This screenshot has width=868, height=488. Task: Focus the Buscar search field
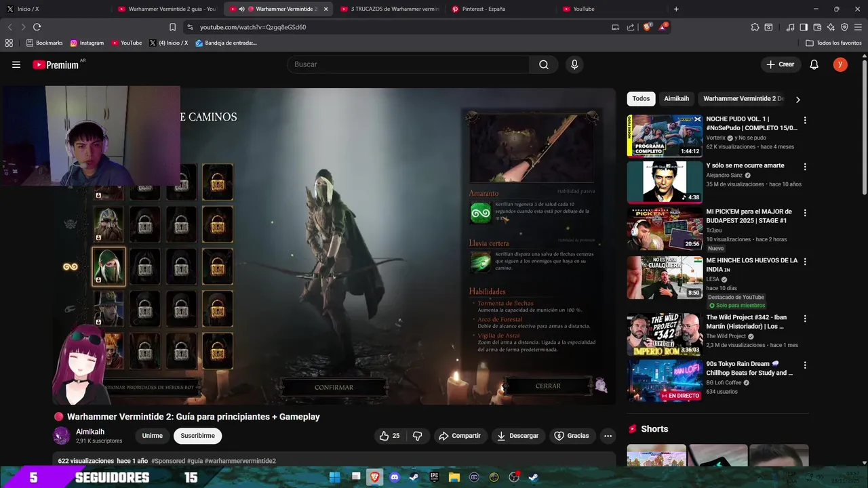click(x=408, y=64)
